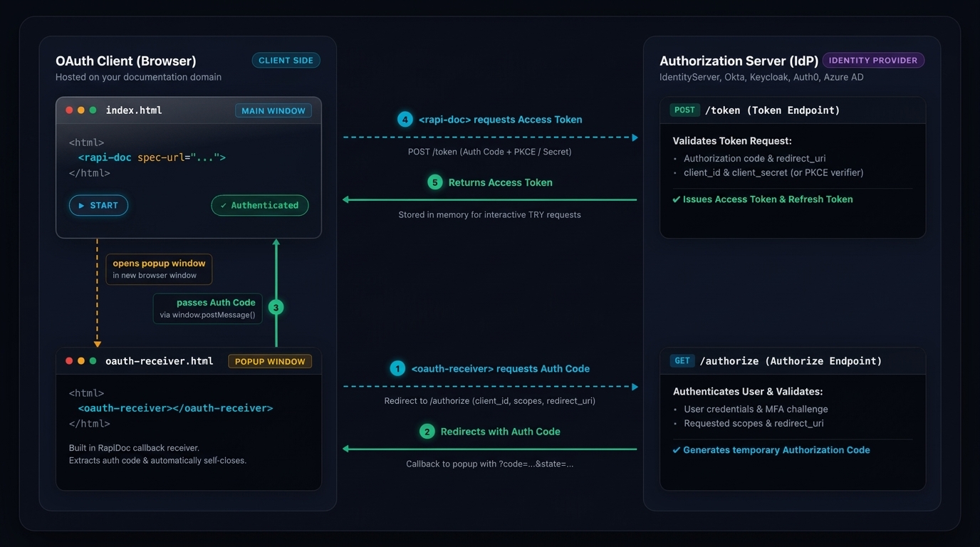Select the POPUP WINDOW badge
This screenshot has height=547, width=980.
pos(270,361)
